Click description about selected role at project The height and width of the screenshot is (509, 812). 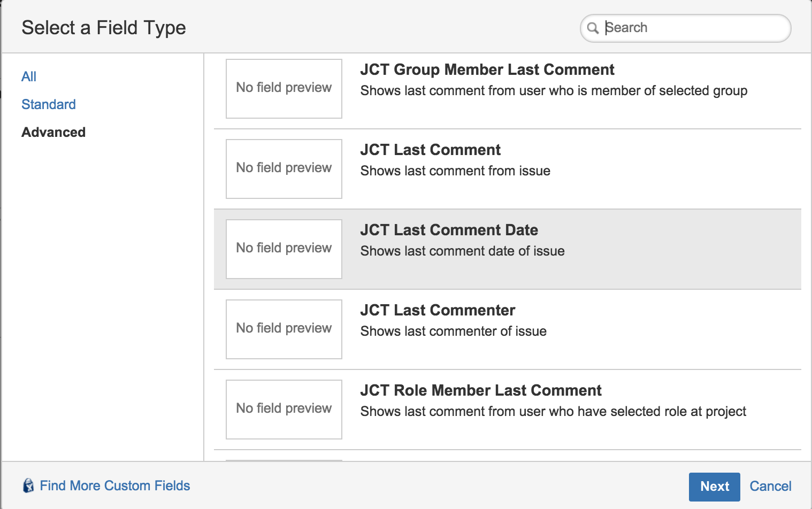tap(553, 412)
